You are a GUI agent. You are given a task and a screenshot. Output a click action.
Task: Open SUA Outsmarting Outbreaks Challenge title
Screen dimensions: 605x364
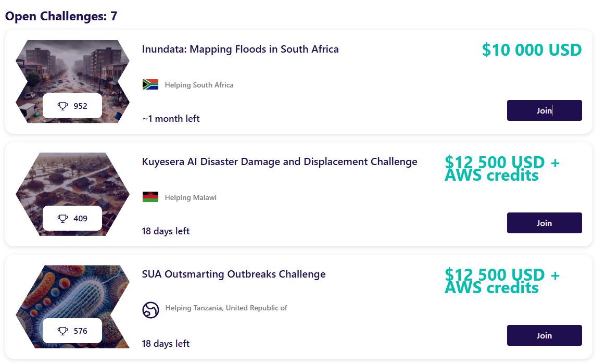233,274
